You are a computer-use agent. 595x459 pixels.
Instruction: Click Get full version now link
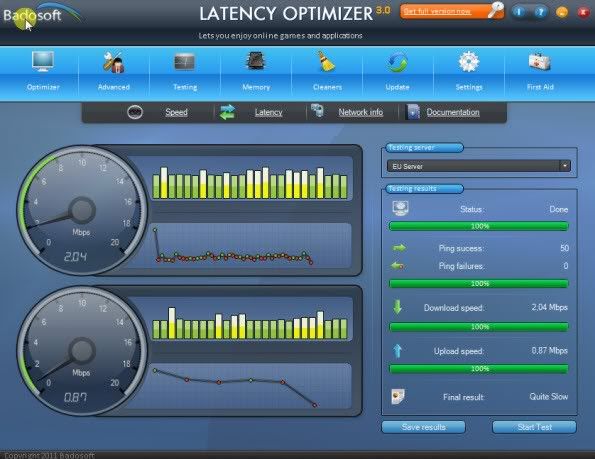(x=437, y=11)
